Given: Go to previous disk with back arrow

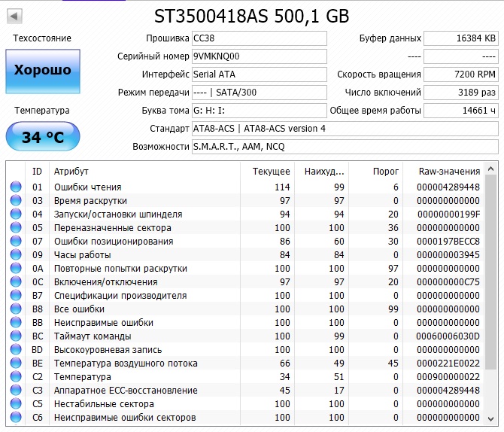Looking at the screenshot, I should click(x=14, y=16).
